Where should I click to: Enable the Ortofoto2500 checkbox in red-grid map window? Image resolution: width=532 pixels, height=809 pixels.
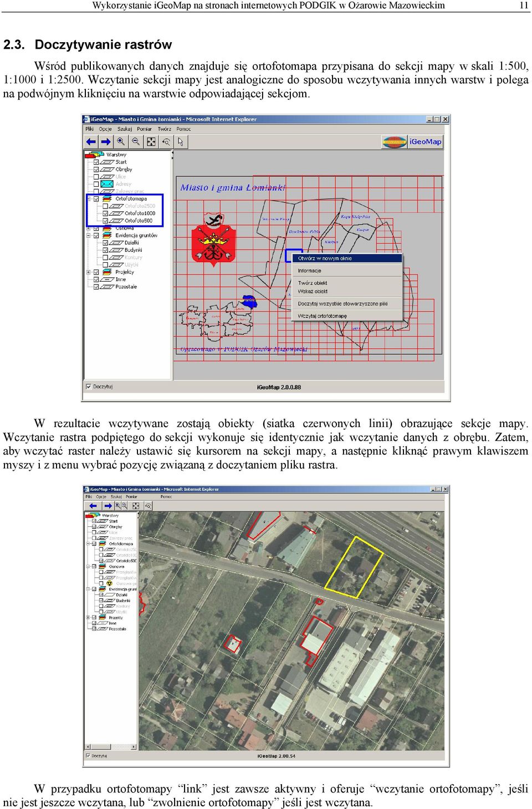click(x=105, y=206)
